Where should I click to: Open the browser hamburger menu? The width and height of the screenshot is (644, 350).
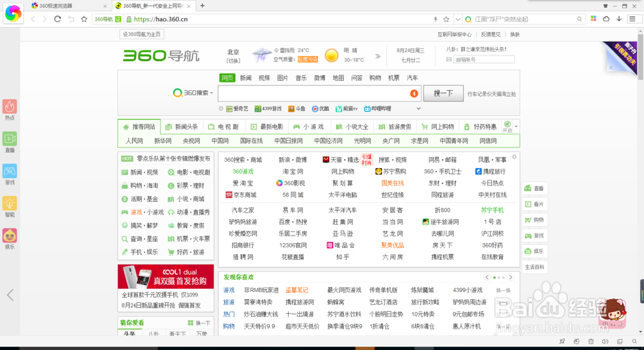tap(632, 19)
